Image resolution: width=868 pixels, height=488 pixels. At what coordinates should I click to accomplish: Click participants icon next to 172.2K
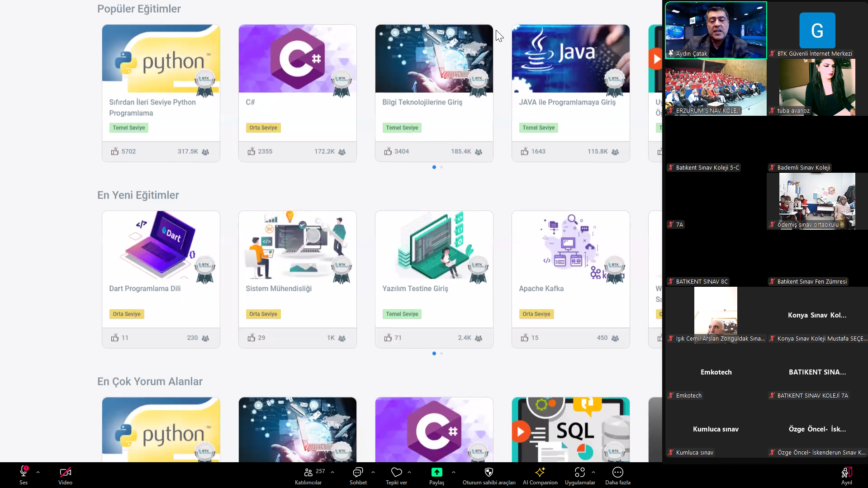click(x=342, y=152)
